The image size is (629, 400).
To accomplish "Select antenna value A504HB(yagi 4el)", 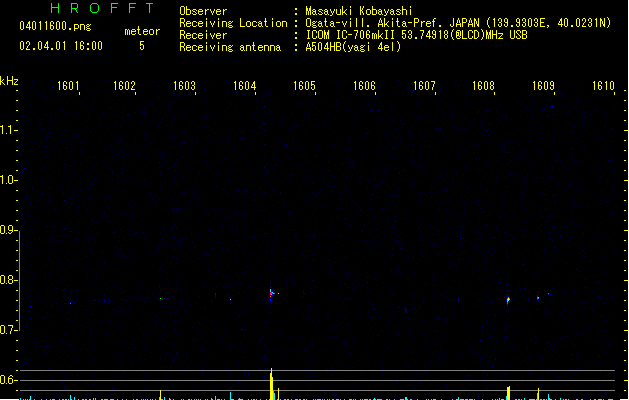I will (353, 47).
